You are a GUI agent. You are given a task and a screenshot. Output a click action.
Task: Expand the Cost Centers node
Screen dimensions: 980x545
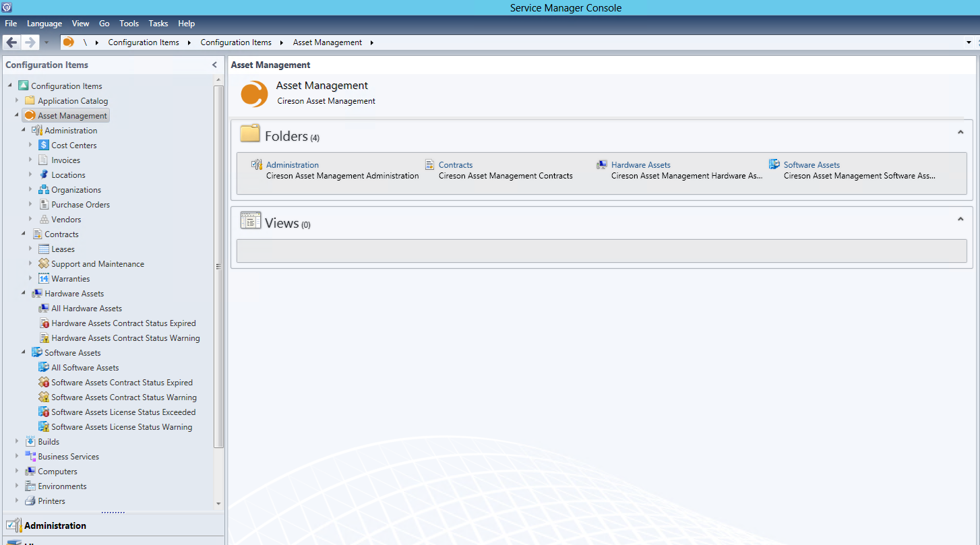pos(30,145)
